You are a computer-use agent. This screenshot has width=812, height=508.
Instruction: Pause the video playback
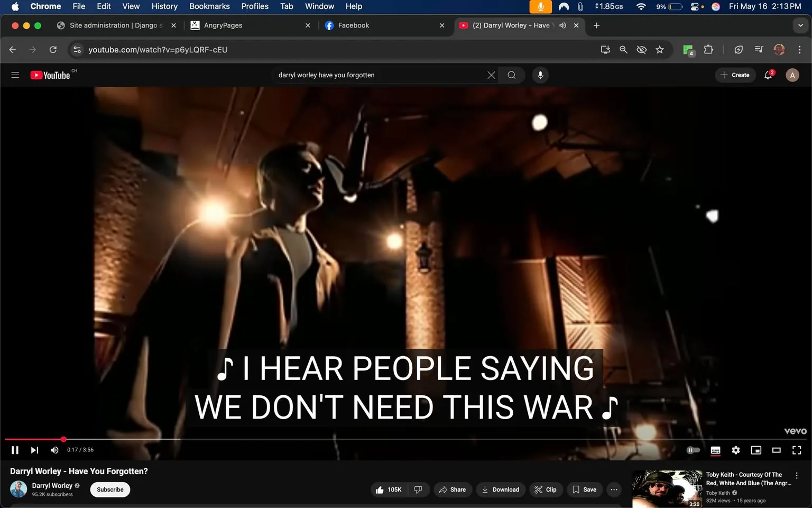tap(15, 450)
